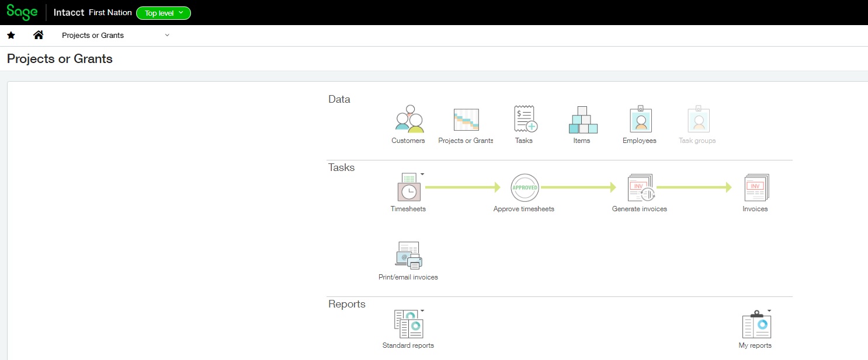Open Tasks from the Data section
Image resolution: width=868 pixels, height=360 pixels.
pyautogui.click(x=523, y=120)
